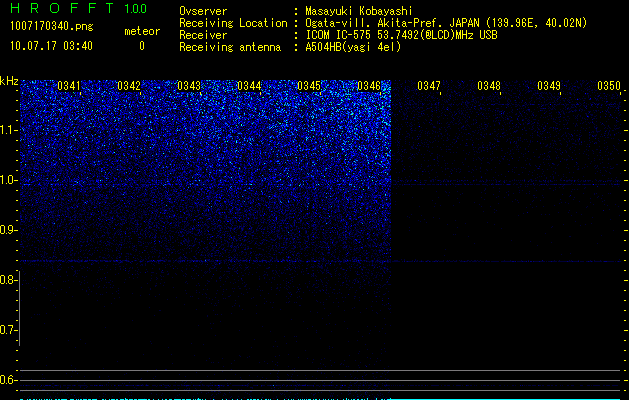
Task: Click the 0347 time marker
Action: (429, 86)
